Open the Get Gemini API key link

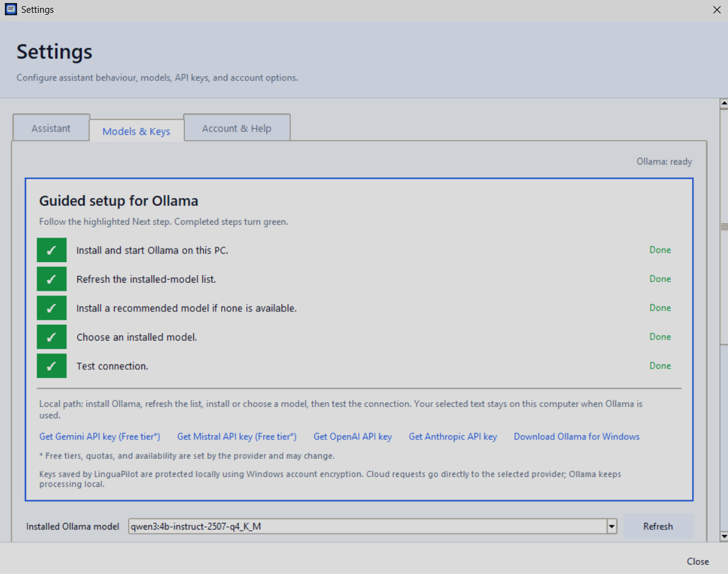click(x=99, y=436)
